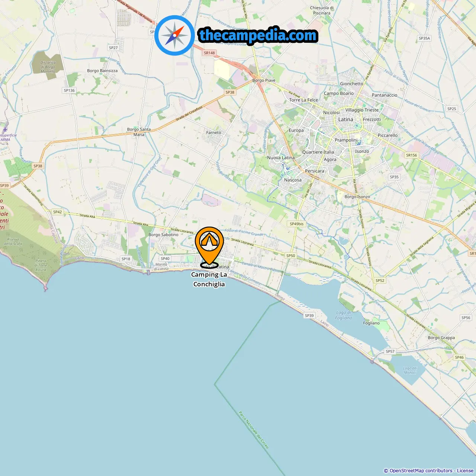Screen dimensions: 476x476
Task: Click the SR148 road shield
Action: (209, 53)
